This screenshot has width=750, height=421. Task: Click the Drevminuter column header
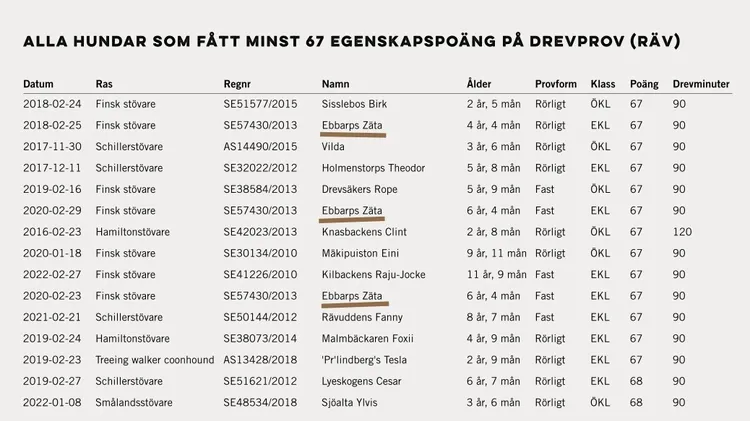coord(702,84)
